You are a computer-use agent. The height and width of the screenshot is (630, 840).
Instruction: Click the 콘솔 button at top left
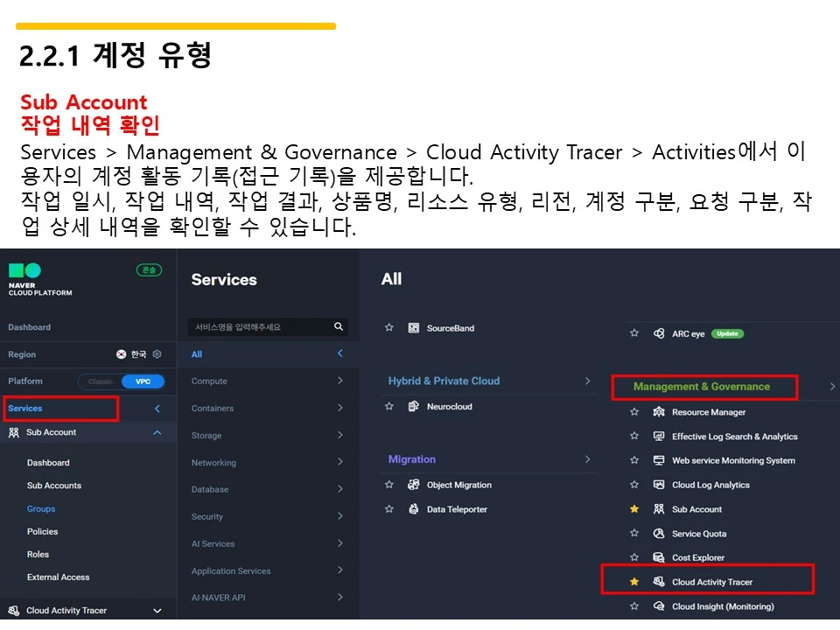click(x=147, y=269)
